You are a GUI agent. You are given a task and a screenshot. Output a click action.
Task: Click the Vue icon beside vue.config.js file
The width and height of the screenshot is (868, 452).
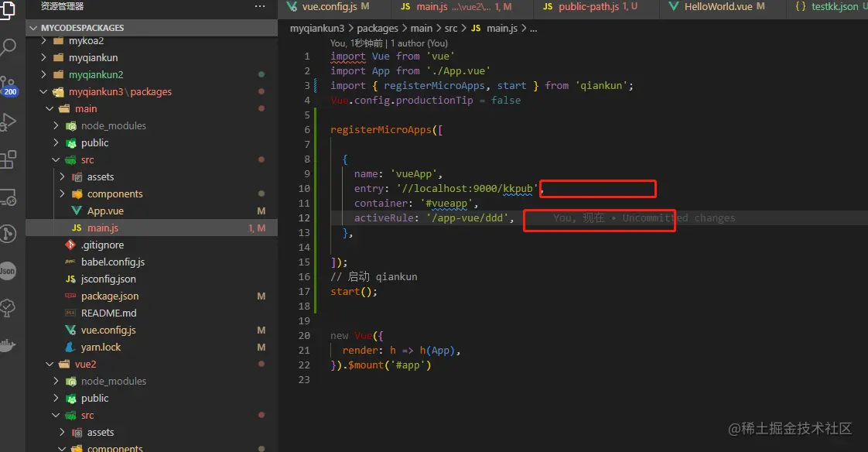tap(70, 330)
